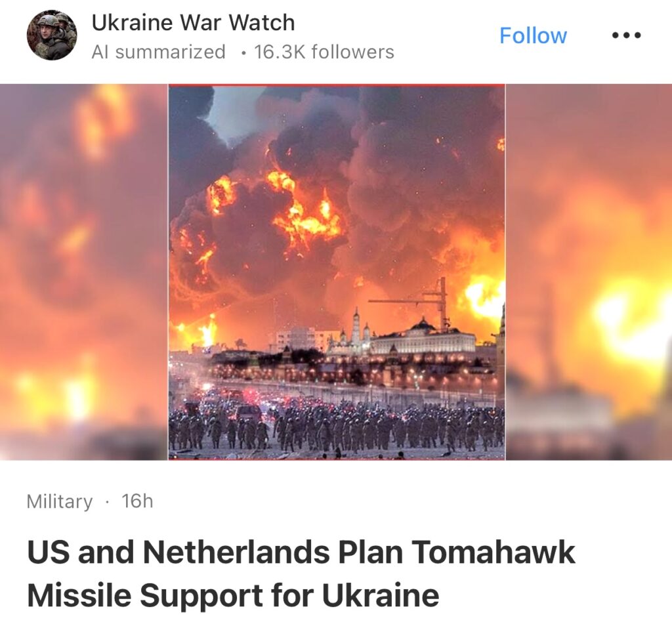View the 16.3K followers count
Screen dimensions: 672x626
[x=324, y=52]
